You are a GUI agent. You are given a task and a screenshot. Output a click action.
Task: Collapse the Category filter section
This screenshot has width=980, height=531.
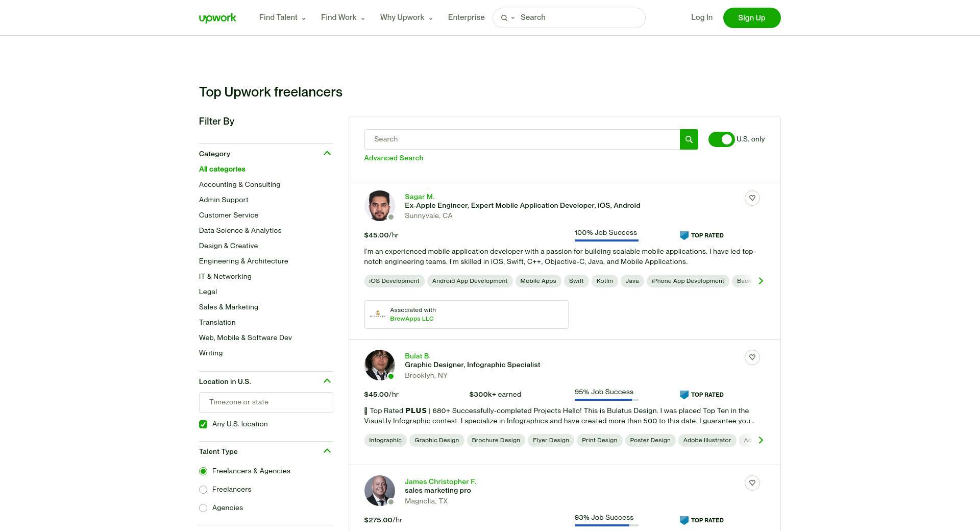327,154
